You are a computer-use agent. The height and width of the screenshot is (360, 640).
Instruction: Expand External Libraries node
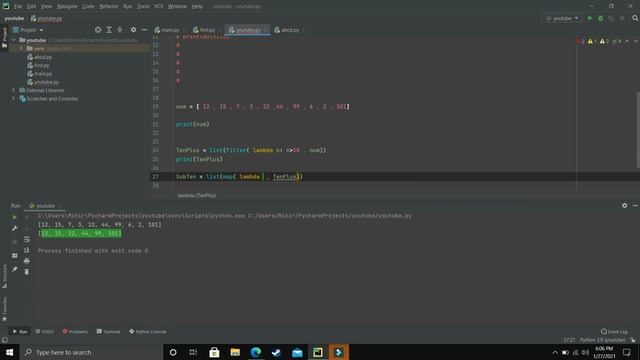(x=13, y=90)
